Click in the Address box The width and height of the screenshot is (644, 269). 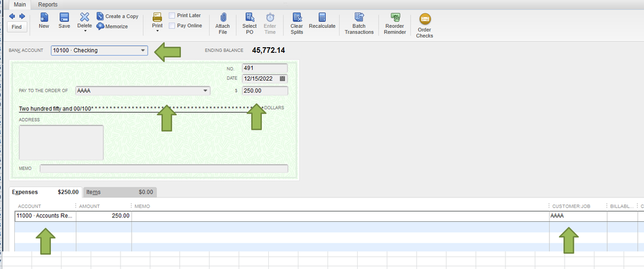(x=61, y=143)
